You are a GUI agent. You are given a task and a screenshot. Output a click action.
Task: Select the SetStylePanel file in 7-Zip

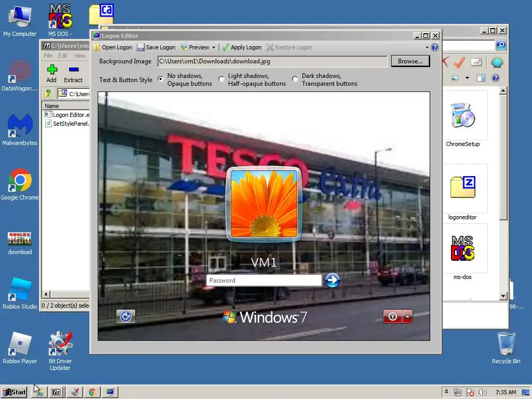point(67,124)
